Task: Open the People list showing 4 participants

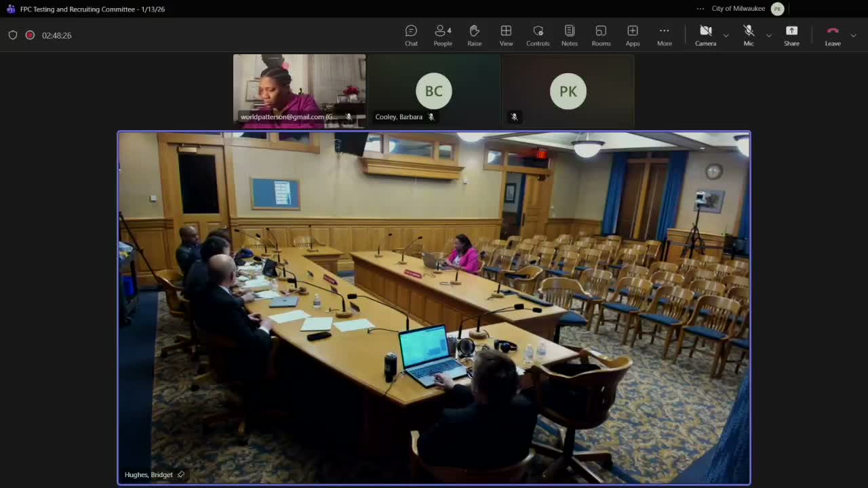Action: (x=442, y=35)
